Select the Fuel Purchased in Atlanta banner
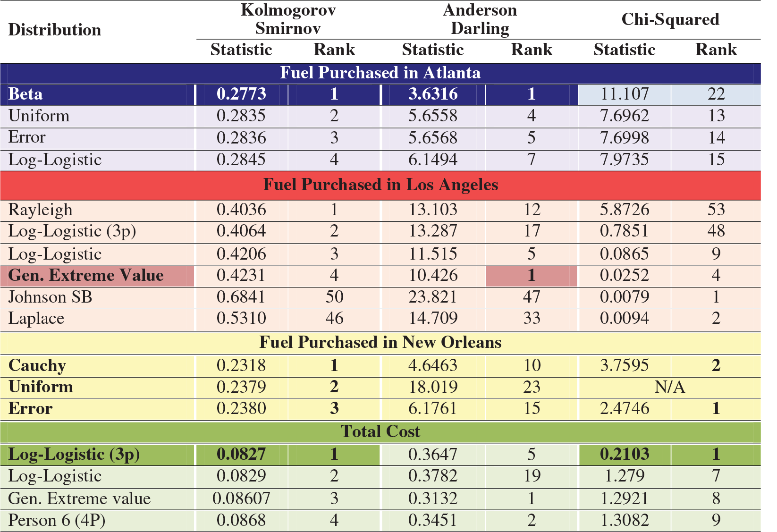Image resolution: width=777 pixels, height=532 pixels. pos(380,73)
